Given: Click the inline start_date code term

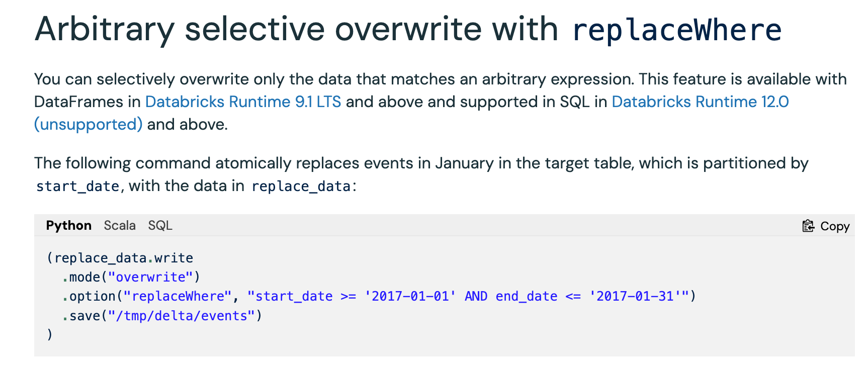Looking at the screenshot, I should (77, 186).
